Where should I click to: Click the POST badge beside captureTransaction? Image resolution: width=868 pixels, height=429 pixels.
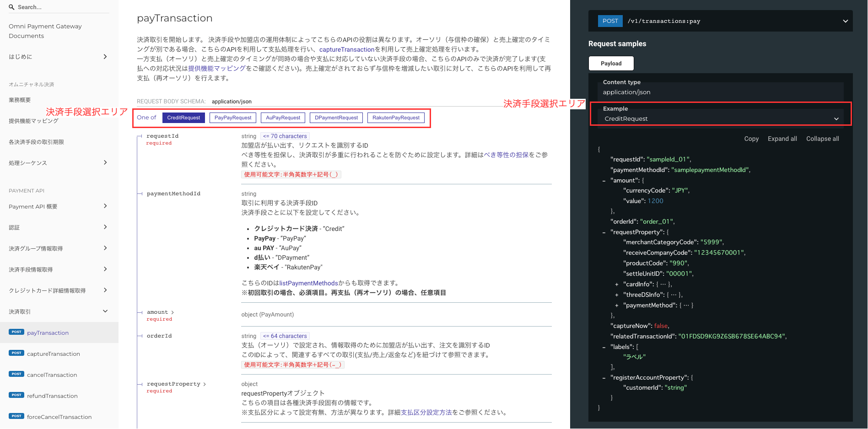16,353
